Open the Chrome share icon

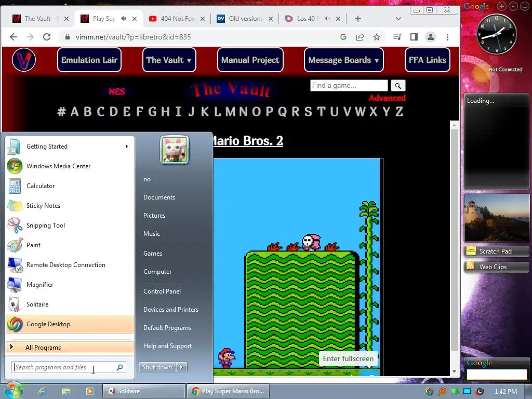pos(360,37)
